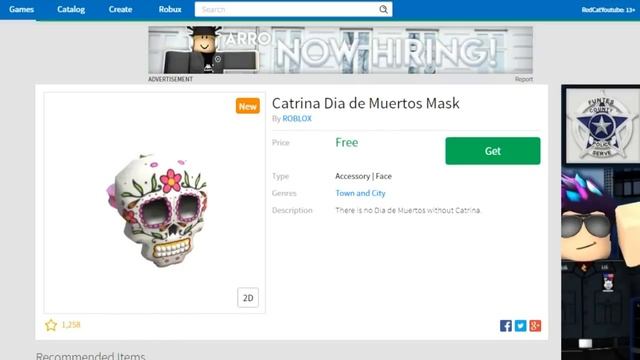Click the orange New badge
This screenshot has height=360, width=640.
tap(248, 106)
